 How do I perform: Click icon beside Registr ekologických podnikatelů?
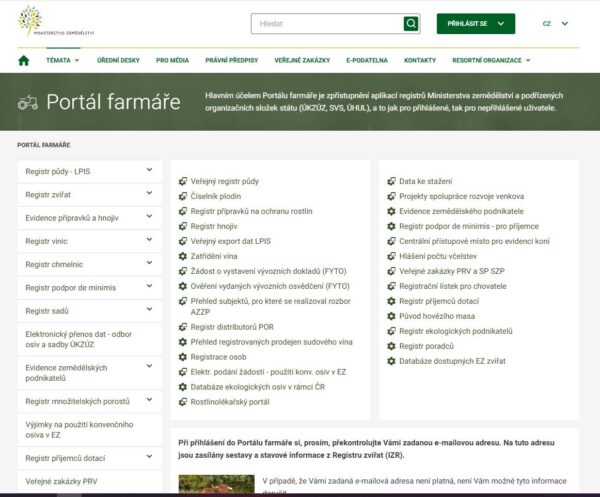coord(391,331)
